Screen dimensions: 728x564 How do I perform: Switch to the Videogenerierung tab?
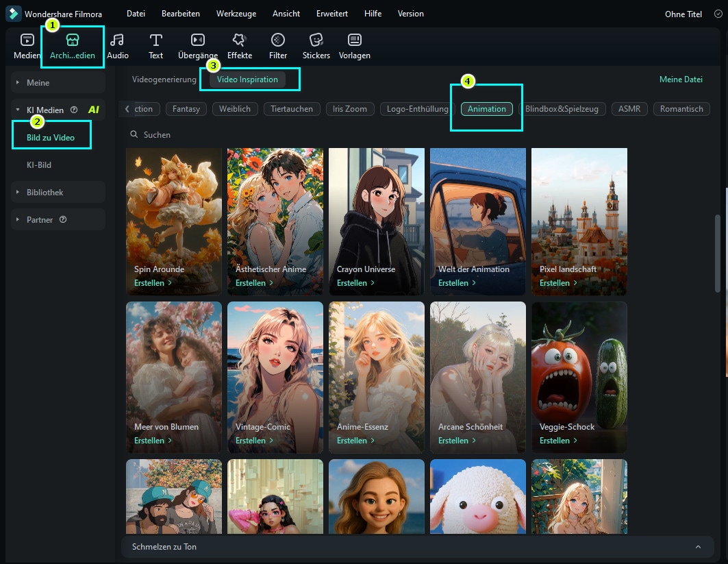[164, 79]
